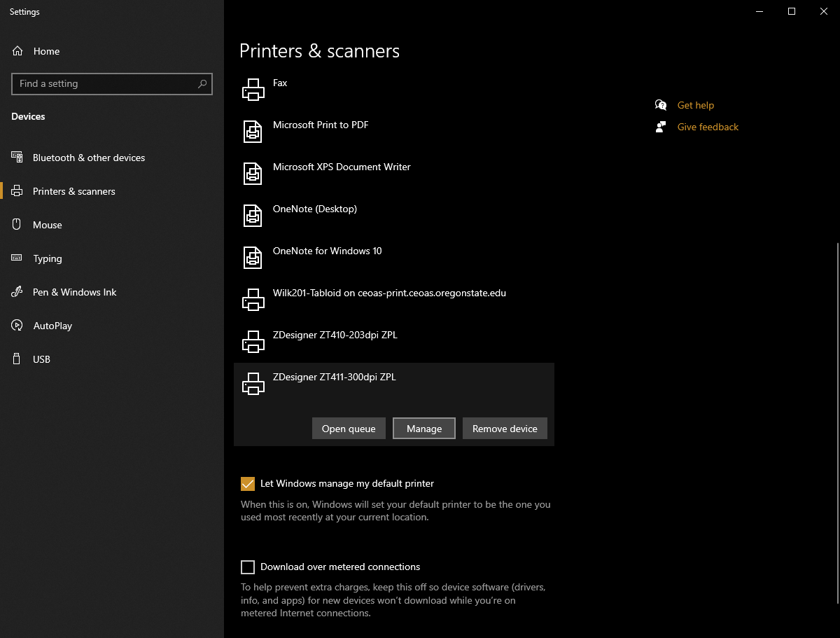Open queue for ZDesigner ZT411 printer
The width and height of the screenshot is (840, 638).
pyautogui.click(x=349, y=429)
